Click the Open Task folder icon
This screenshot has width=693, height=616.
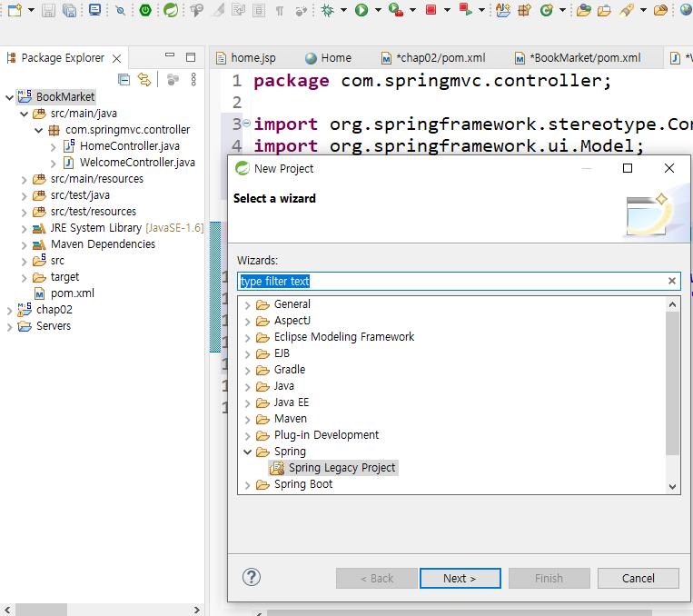tap(604, 10)
